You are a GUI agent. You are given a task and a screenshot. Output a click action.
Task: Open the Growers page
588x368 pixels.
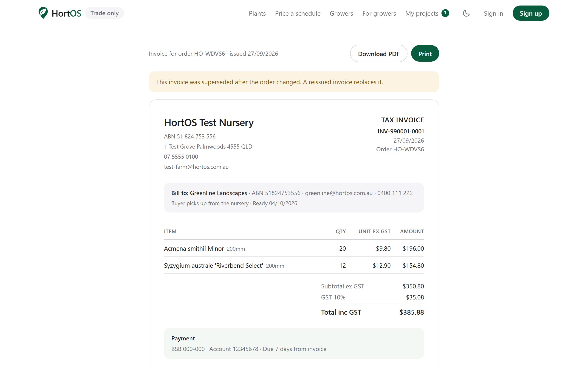pos(341,13)
